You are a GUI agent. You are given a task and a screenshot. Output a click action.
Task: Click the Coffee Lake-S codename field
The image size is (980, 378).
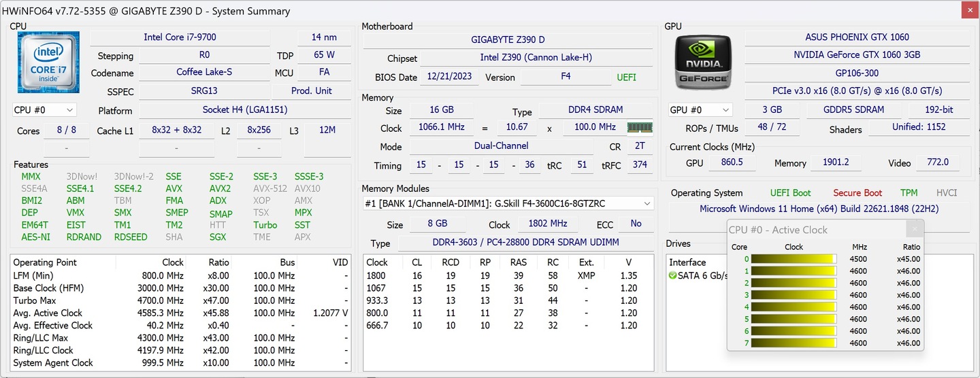pos(204,72)
